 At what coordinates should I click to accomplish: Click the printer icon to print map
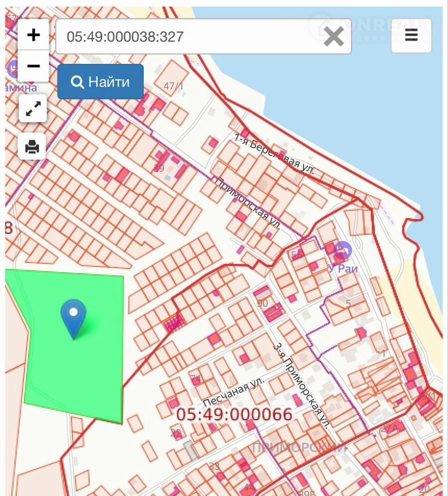pyautogui.click(x=32, y=146)
